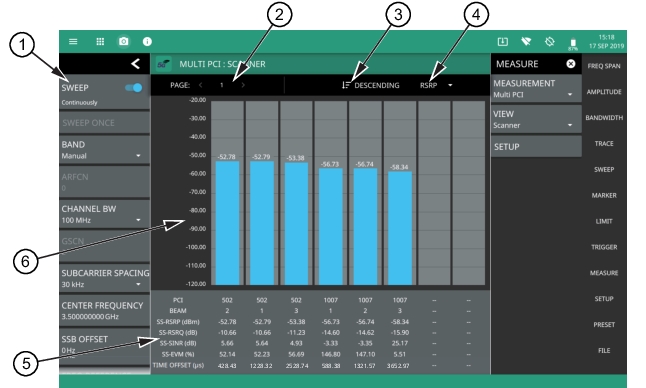Click the descending sort order icon

[346, 85]
